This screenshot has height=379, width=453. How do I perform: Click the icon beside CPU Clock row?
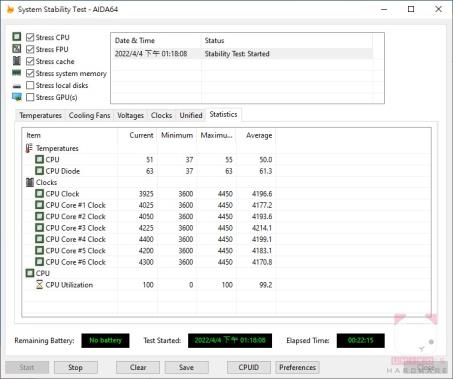(40, 193)
